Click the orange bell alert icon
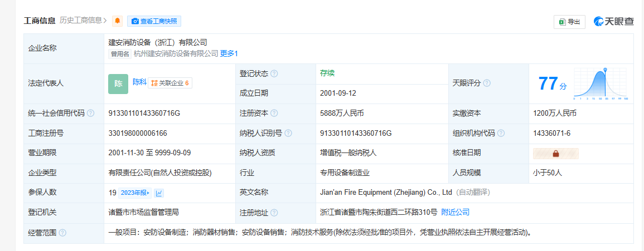This screenshot has width=644, height=251. tap(118, 21)
